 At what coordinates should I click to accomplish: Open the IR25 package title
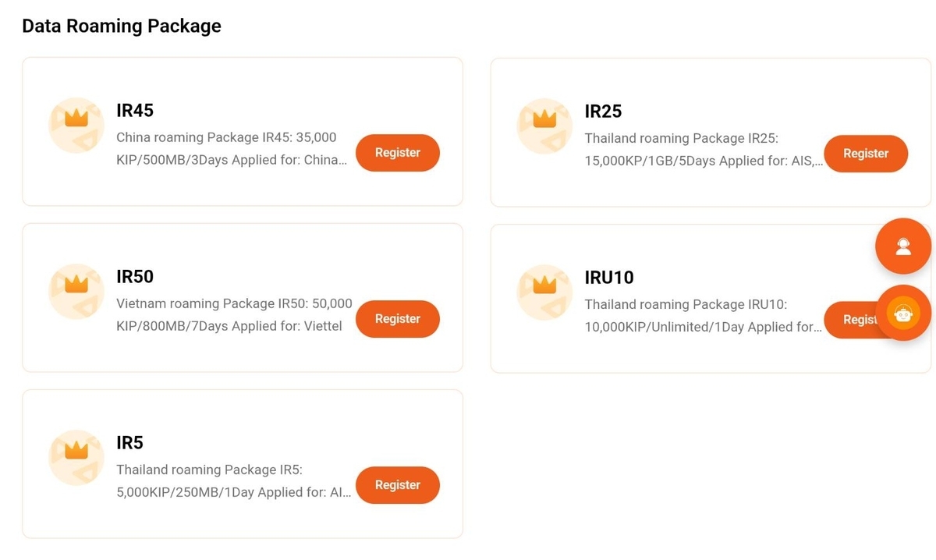click(603, 112)
